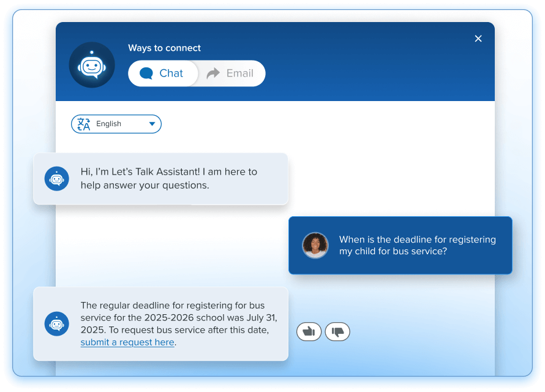
Task: Rate the answer with thumbs down
Action: (337, 331)
